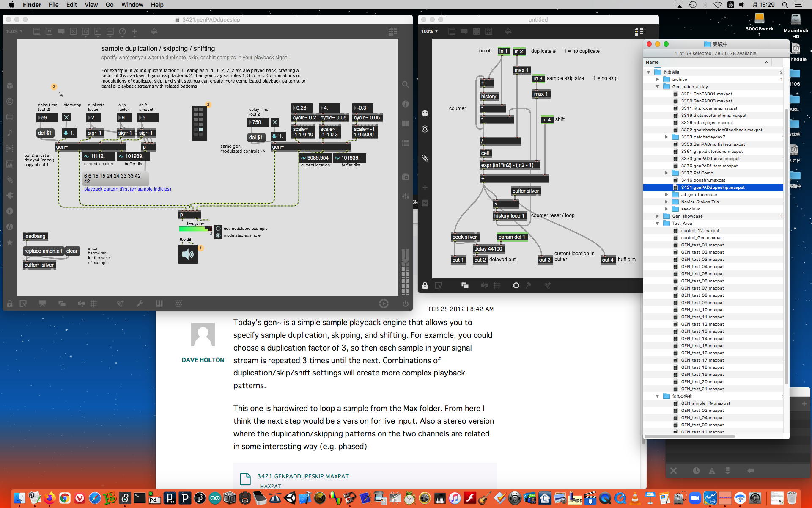Click the replace anton.aif message box
This screenshot has height=508, width=812.
43,251
